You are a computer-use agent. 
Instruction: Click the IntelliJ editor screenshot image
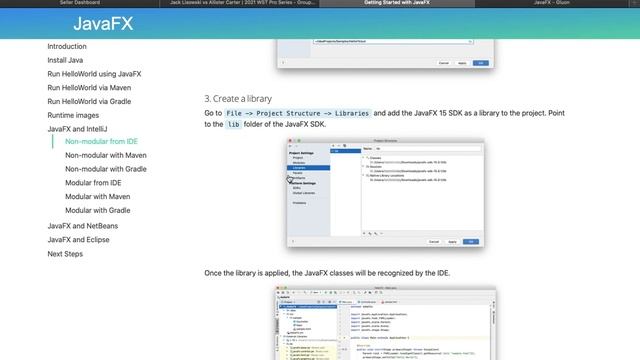(x=385, y=323)
